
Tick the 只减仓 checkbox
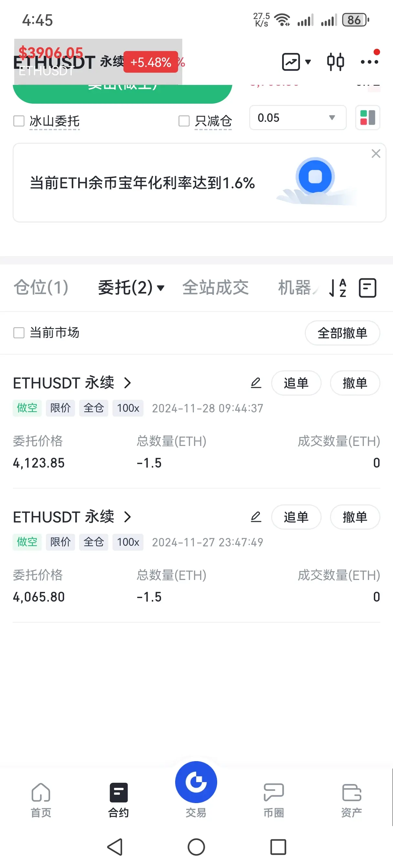[184, 121]
